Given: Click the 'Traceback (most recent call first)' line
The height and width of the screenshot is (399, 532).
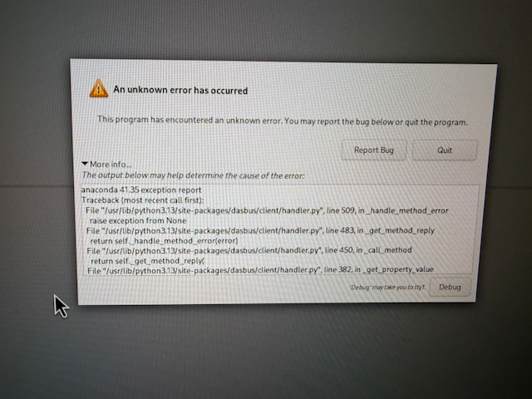Looking at the screenshot, I should 143,199.
